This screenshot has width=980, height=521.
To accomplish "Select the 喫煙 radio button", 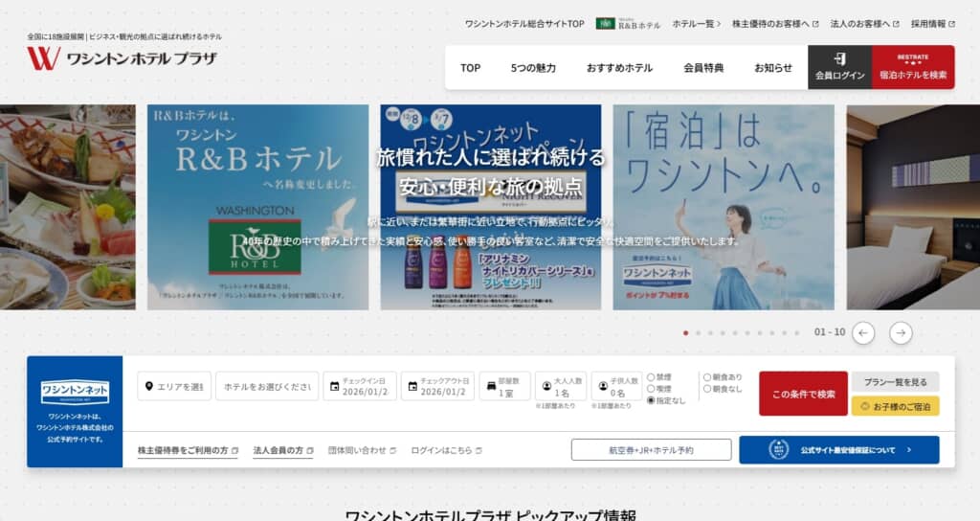I will [652, 389].
